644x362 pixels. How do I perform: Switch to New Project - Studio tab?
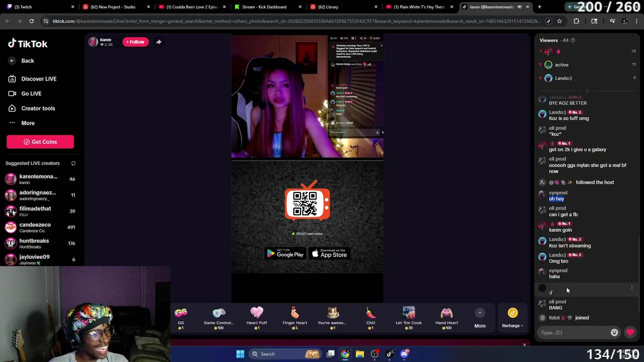116,7
